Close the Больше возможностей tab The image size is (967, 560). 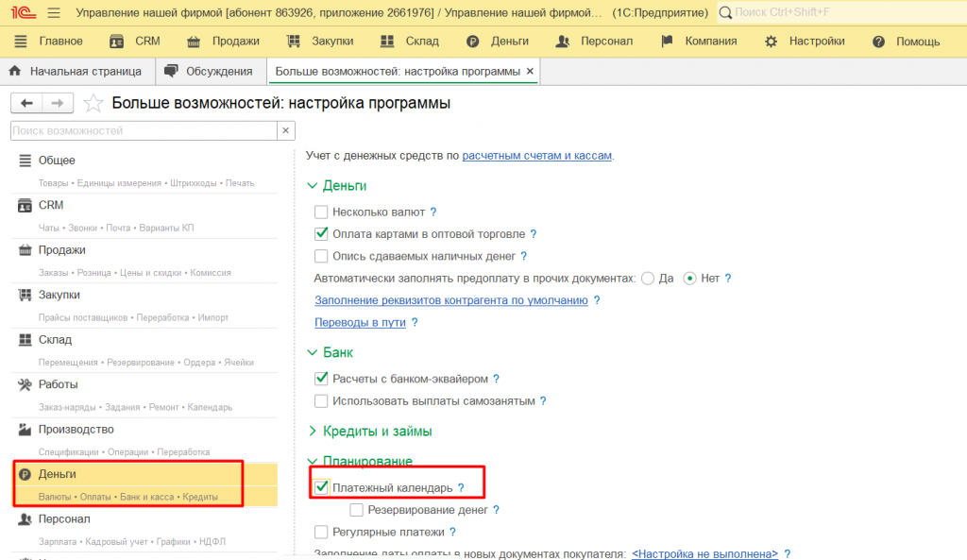pyautogui.click(x=530, y=72)
